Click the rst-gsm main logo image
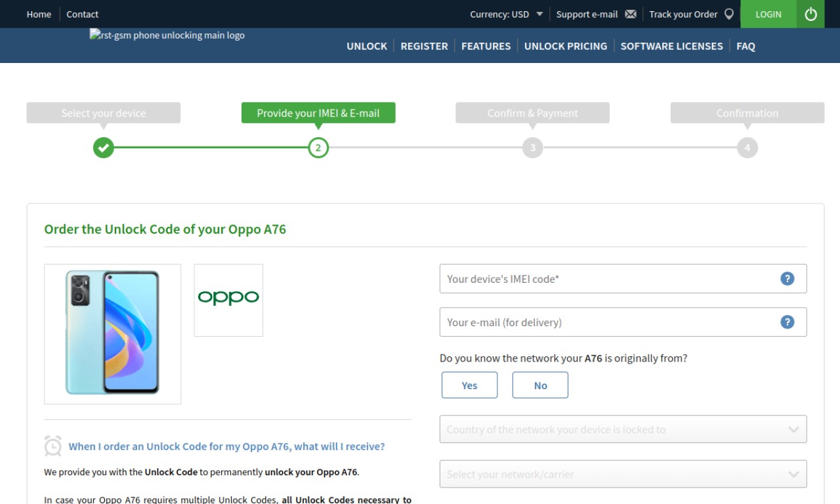 point(167,35)
